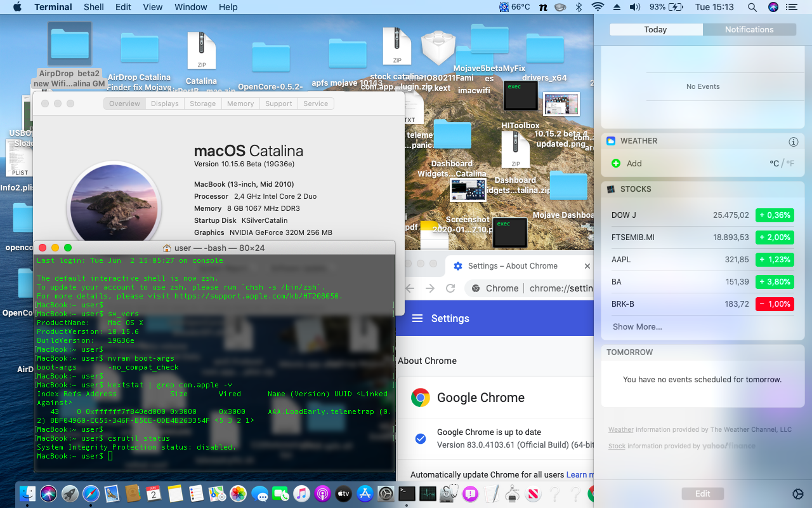Viewport: 812px width, 508px height.
Task: Open Bluetooth status menu
Action: tap(579, 7)
